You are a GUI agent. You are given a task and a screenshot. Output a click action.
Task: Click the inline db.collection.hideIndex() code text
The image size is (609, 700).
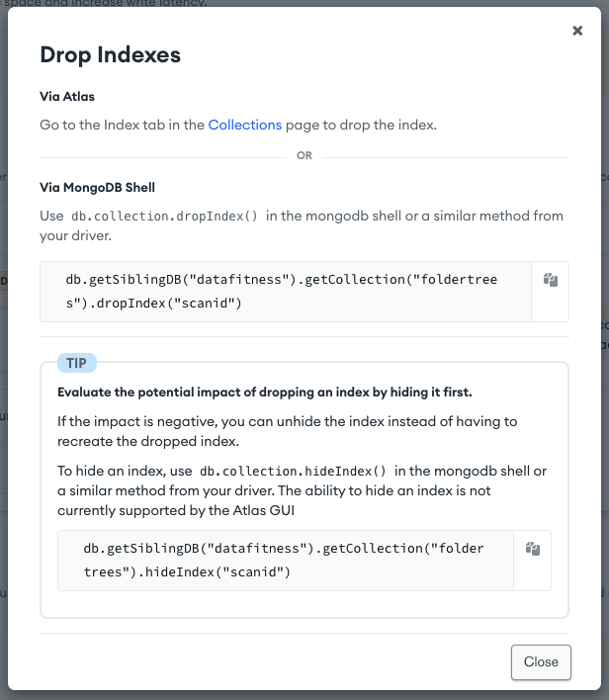click(294, 472)
